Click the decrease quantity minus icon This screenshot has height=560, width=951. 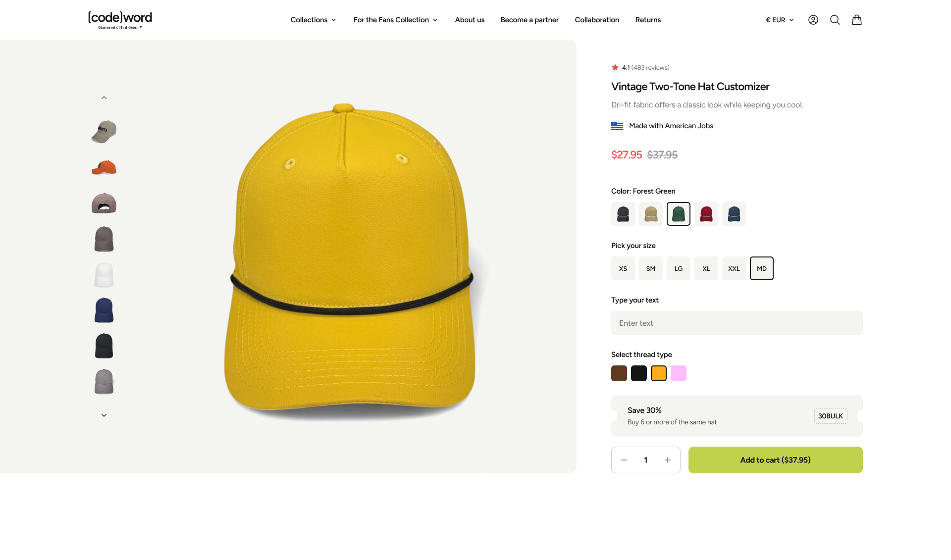click(624, 459)
